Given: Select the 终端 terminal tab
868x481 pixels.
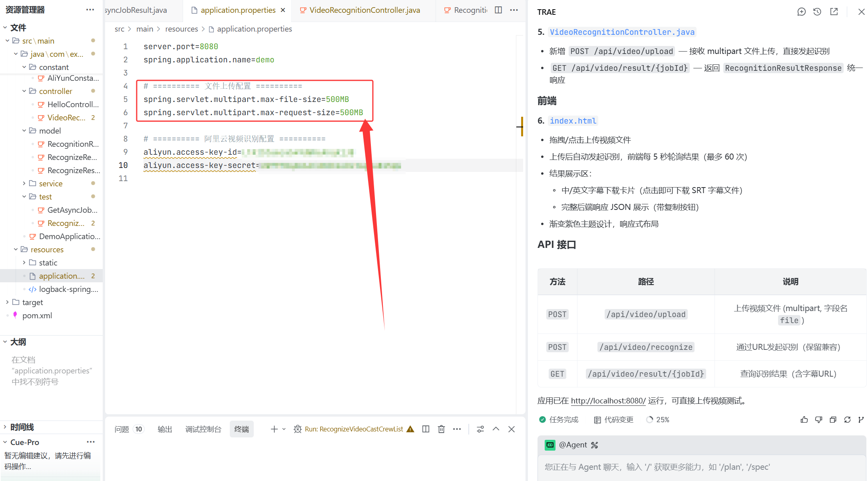Looking at the screenshot, I should click(241, 429).
